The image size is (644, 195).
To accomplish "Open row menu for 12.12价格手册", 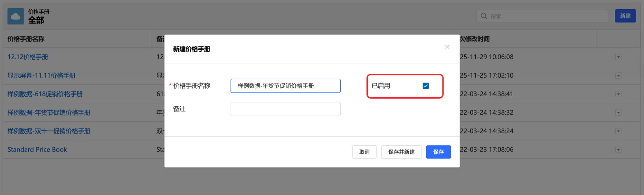I will (618, 57).
